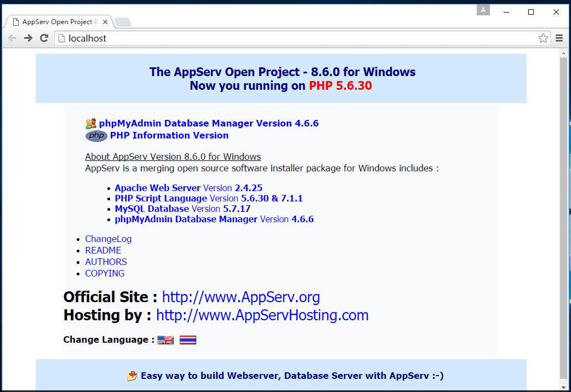The height and width of the screenshot is (392, 571).
Task: Focus the localhost address bar
Action: point(302,38)
